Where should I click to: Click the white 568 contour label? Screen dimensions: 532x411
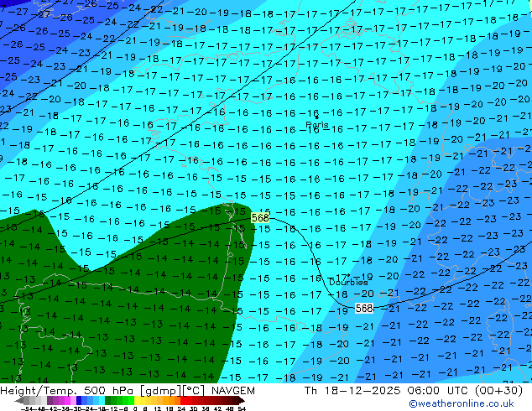click(364, 309)
